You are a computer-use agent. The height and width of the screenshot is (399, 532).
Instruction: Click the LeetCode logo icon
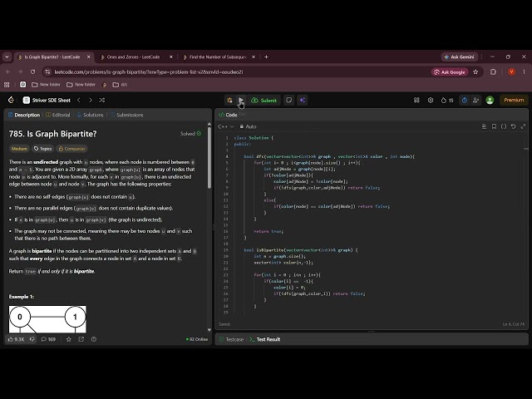tap(11, 100)
